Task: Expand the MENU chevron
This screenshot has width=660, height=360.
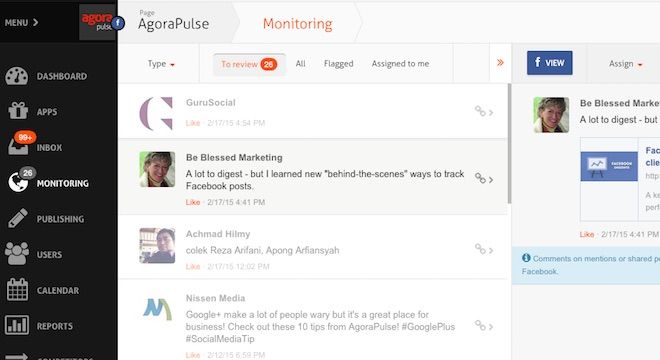Action: [x=21, y=22]
